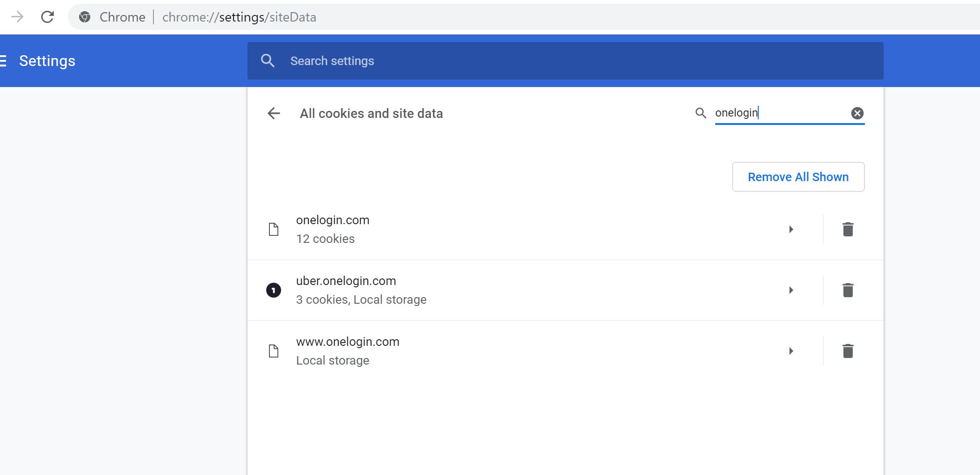980x475 pixels.
Task: Click trash icon for uber.onelogin.com
Action: [x=848, y=290]
